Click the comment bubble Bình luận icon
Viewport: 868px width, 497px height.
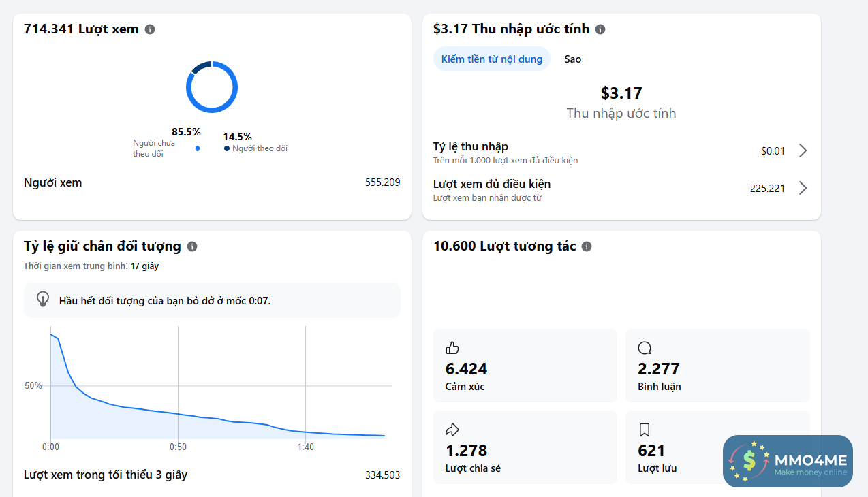pos(645,348)
